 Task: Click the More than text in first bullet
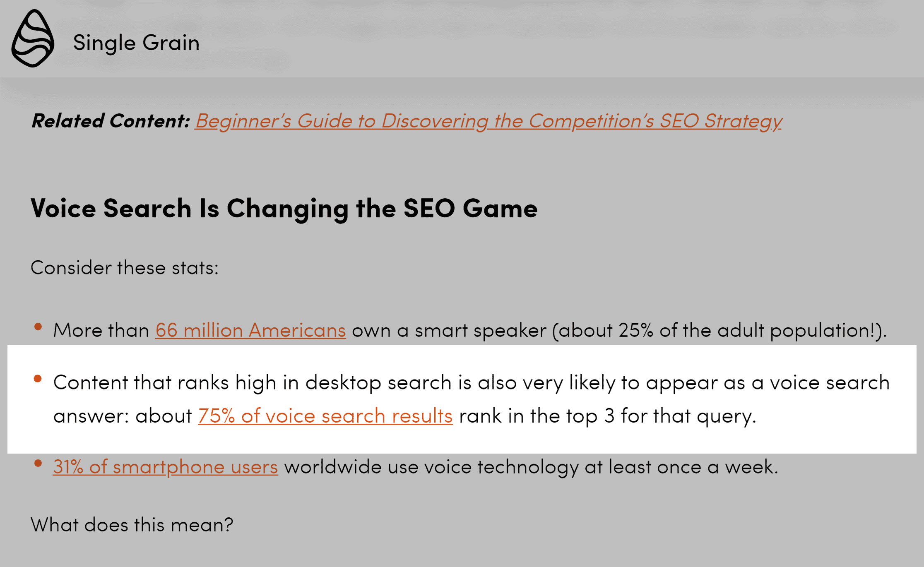101,330
